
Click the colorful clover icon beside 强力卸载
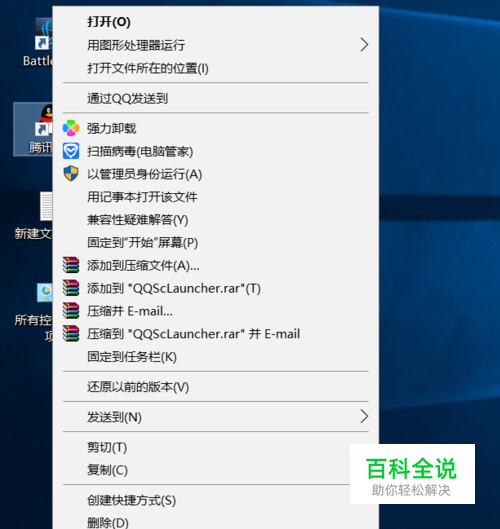point(71,128)
